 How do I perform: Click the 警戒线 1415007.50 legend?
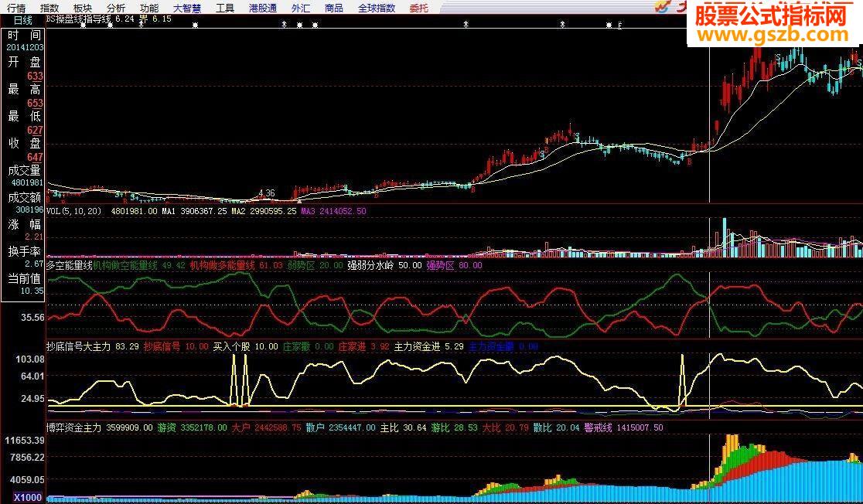click(x=623, y=427)
